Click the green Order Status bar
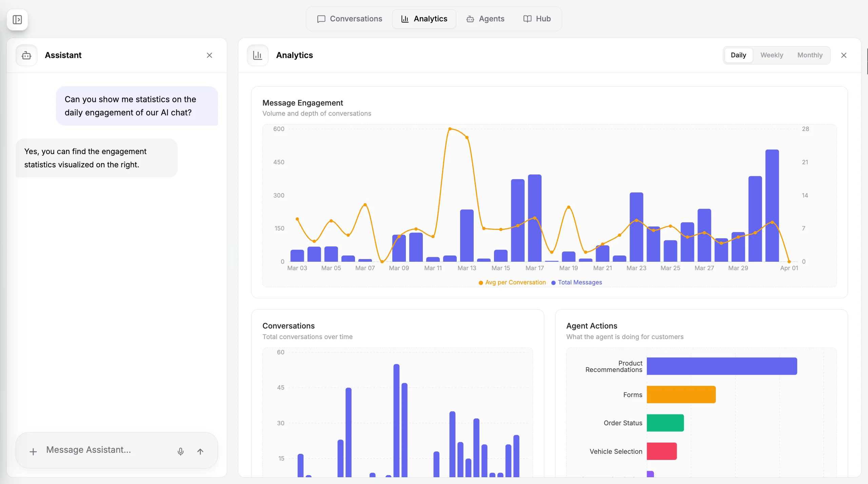 tap(665, 423)
